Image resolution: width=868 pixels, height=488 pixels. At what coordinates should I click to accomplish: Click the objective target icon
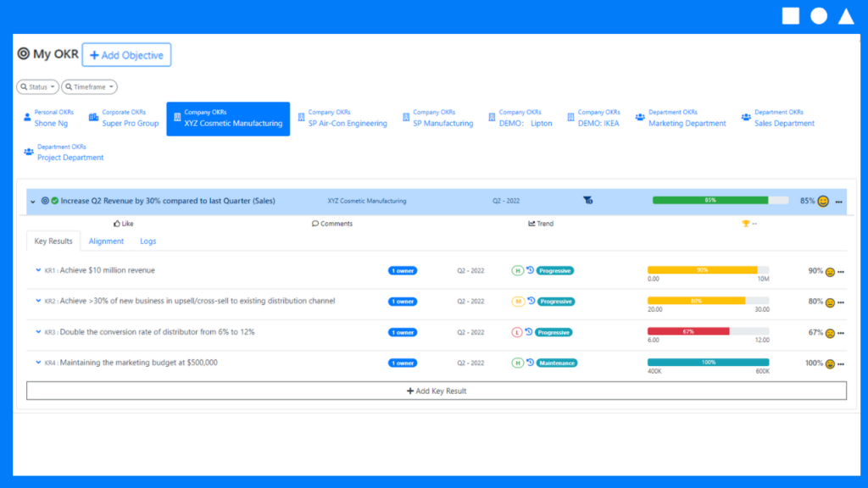[46, 201]
